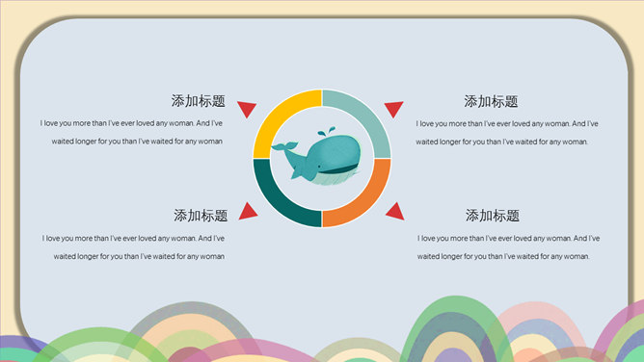Select the red triangle arrow at the upper left
The width and height of the screenshot is (644, 362).
(x=247, y=109)
